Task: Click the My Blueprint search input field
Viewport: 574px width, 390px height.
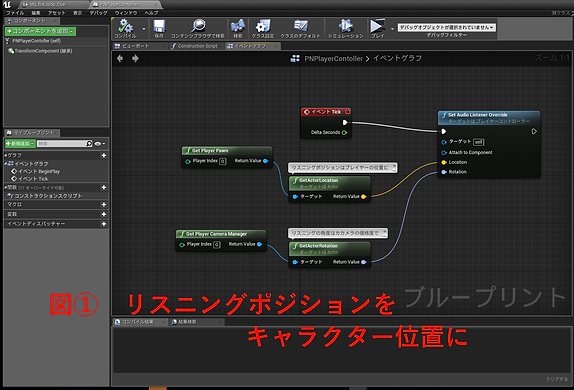Action: pos(61,144)
